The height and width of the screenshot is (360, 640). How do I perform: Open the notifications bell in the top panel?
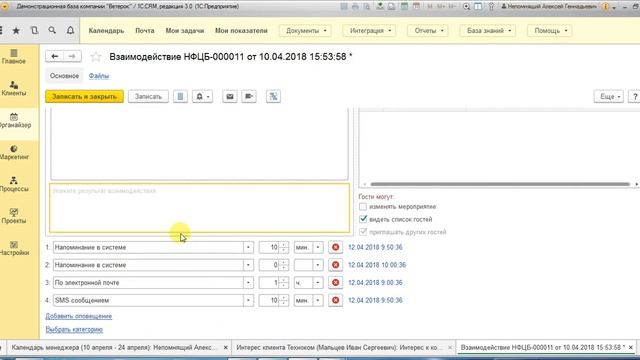click(70, 30)
